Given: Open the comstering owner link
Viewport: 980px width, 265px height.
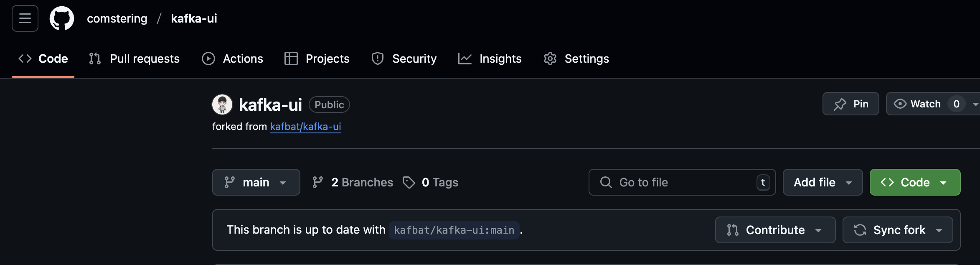Looking at the screenshot, I should (x=117, y=18).
